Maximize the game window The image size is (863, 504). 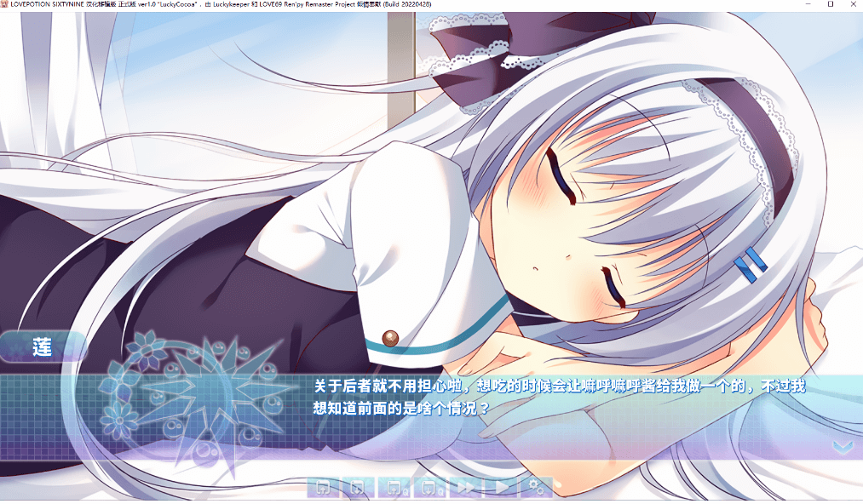(831, 4)
